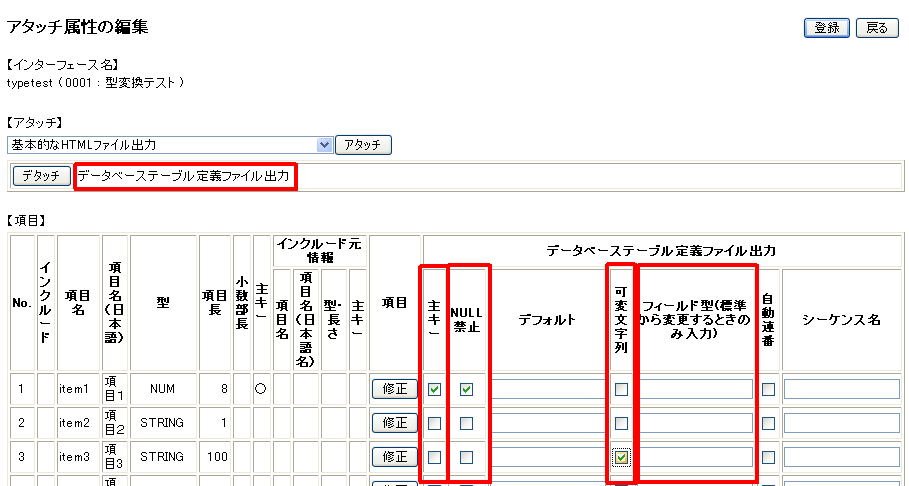Viewport: 909px width, 486px height.
Task: Click the 登録 button
Action: click(826, 28)
